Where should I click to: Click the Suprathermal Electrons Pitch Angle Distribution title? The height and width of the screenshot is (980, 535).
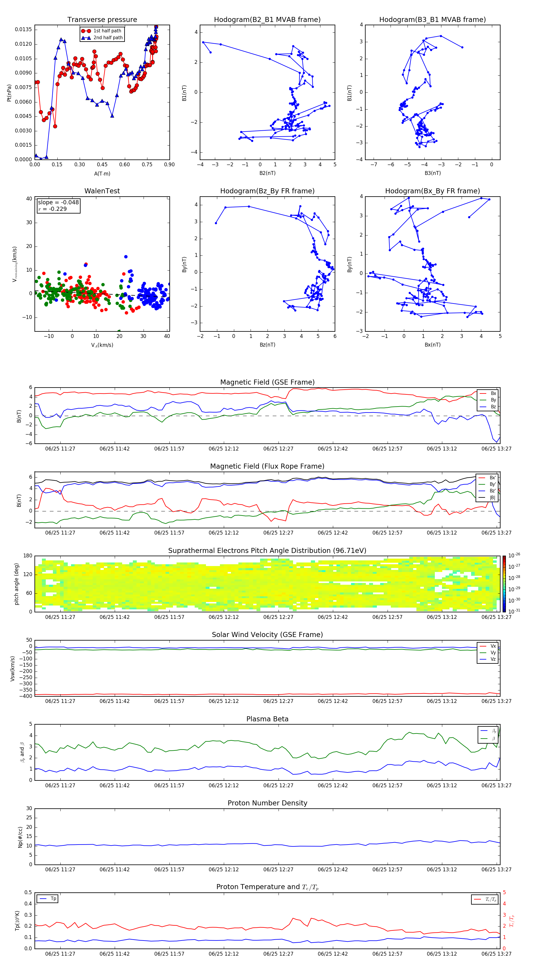pyautogui.click(x=267, y=551)
